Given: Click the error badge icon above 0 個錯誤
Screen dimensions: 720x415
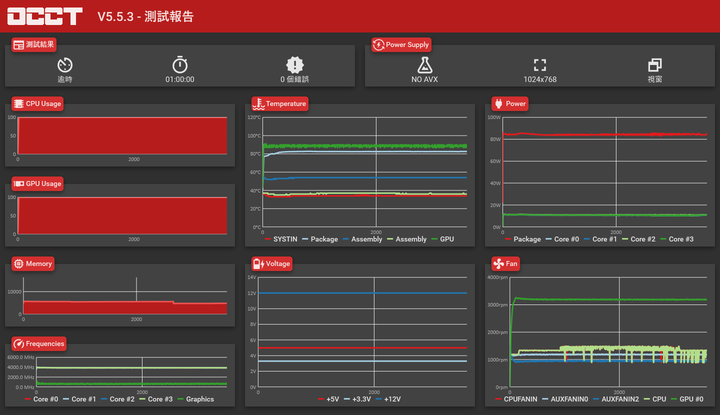Looking at the screenshot, I should [x=295, y=65].
